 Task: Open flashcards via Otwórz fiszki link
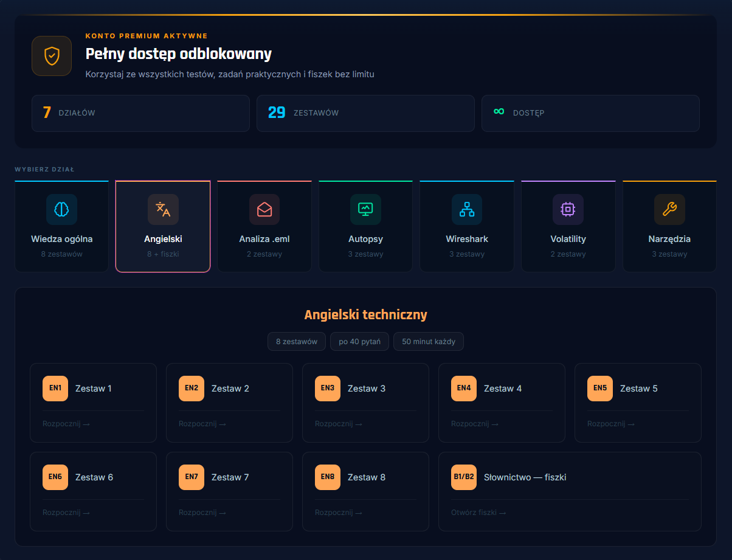pyautogui.click(x=478, y=513)
